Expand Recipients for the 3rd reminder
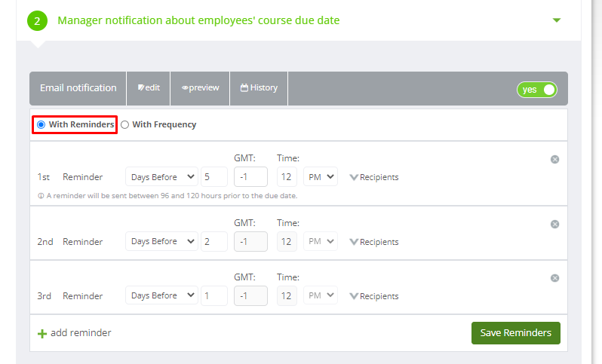This screenshot has width=602, height=364. pos(374,296)
